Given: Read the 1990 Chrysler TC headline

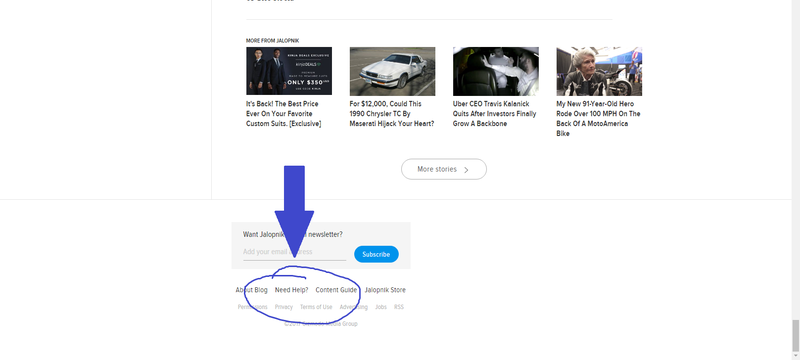Looking at the screenshot, I should pyautogui.click(x=392, y=114).
